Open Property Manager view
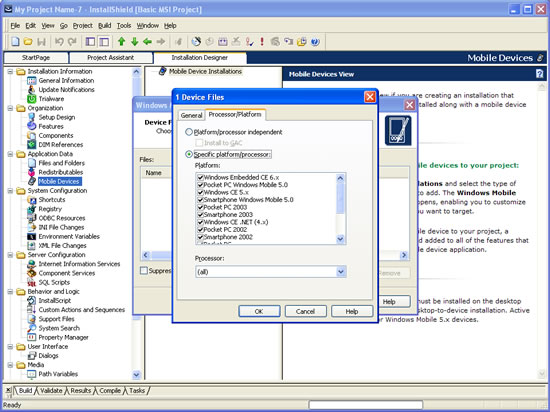The height and width of the screenshot is (412, 550). [x=63, y=337]
